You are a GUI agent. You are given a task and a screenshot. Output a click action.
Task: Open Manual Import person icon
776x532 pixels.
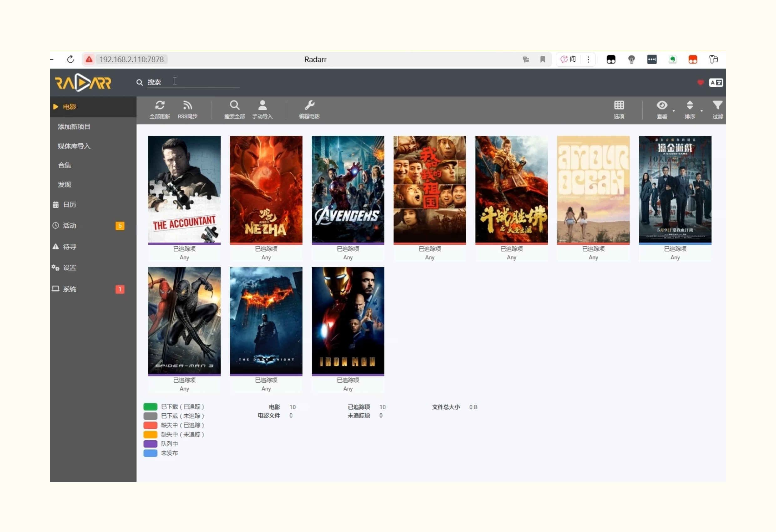tap(263, 106)
